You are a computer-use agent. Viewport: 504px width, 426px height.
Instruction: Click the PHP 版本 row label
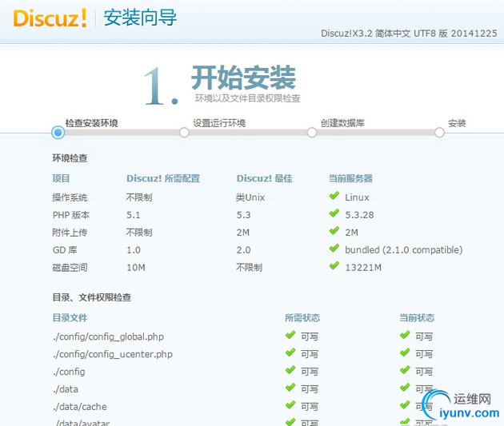click(71, 215)
